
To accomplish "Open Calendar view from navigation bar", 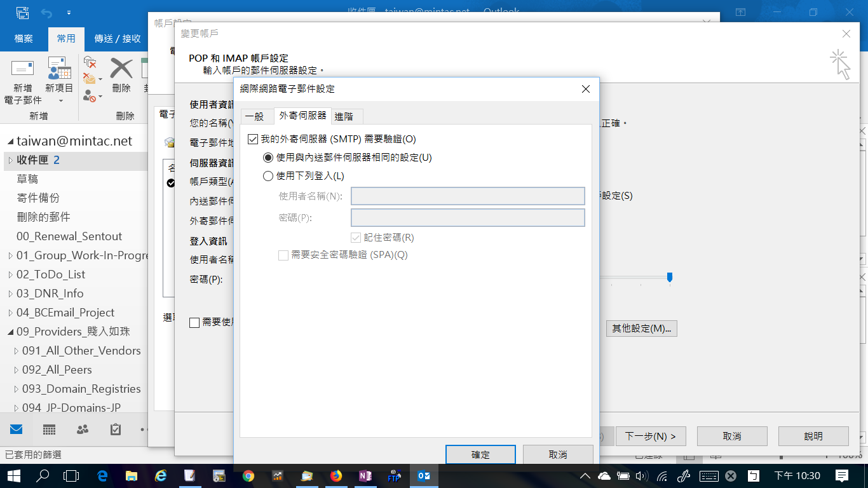I will coord(49,430).
